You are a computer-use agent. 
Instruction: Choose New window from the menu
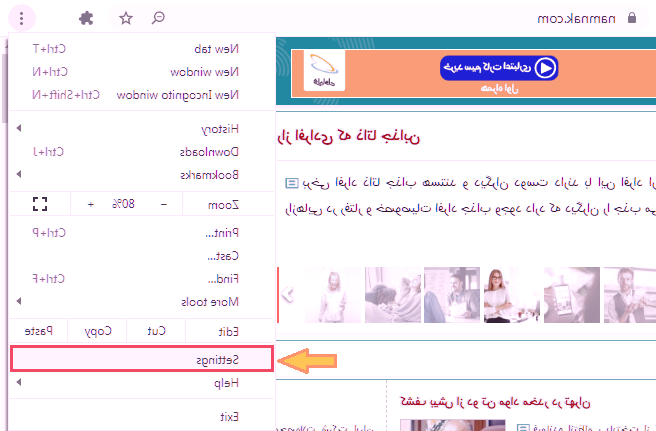tap(141, 72)
